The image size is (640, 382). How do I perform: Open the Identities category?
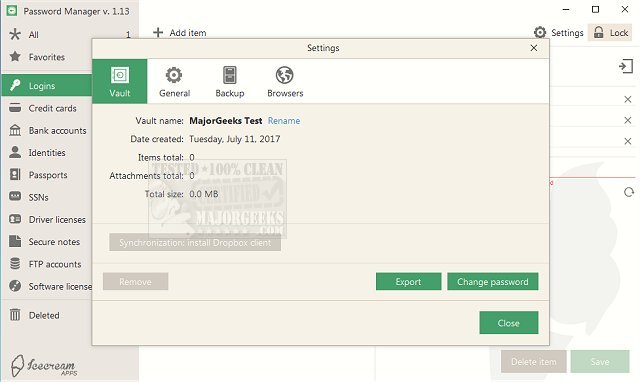47,153
